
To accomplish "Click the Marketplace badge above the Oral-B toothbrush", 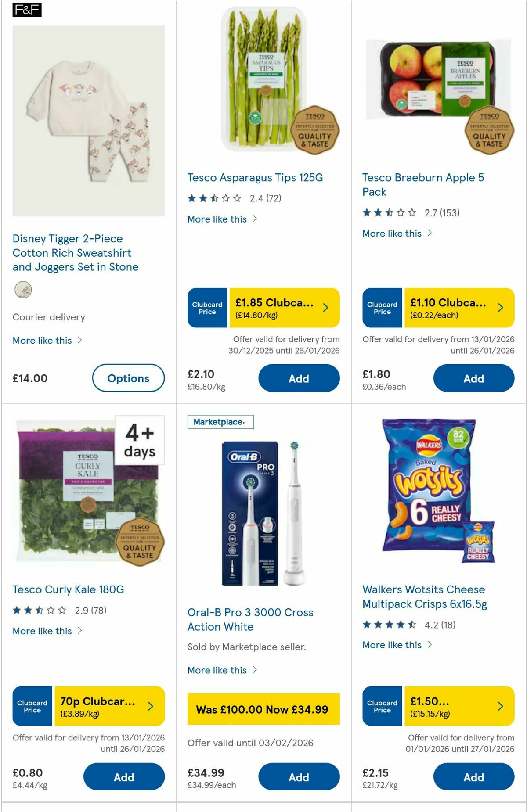I will (220, 422).
